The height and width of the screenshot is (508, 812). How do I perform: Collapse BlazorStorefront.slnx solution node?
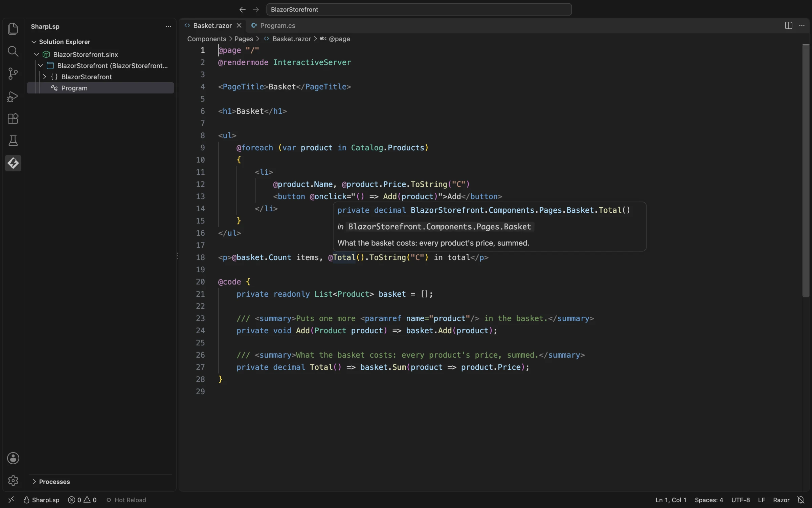click(37, 54)
